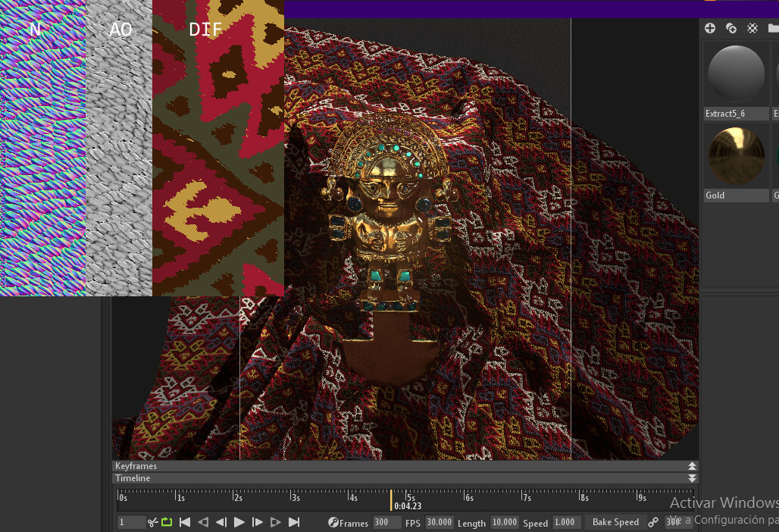Image resolution: width=779 pixels, height=532 pixels.
Task: Play the animation
Action: click(239, 523)
